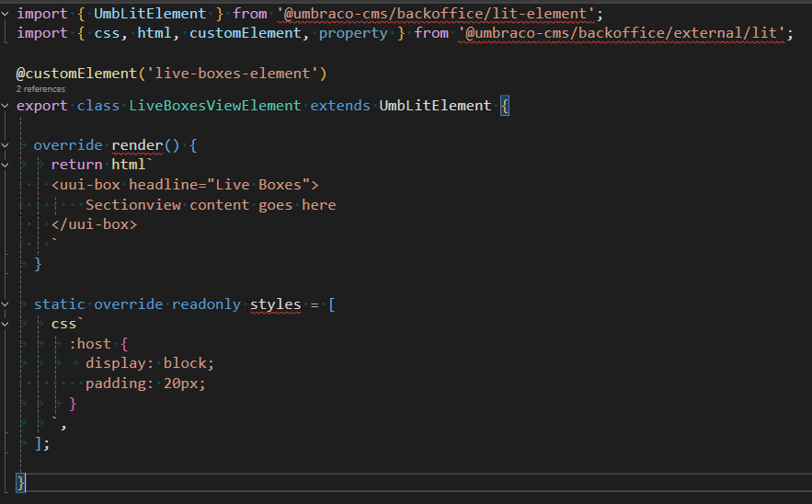812x504 pixels.
Task: Click the opening '<uui-box' tag
Action: (86, 185)
